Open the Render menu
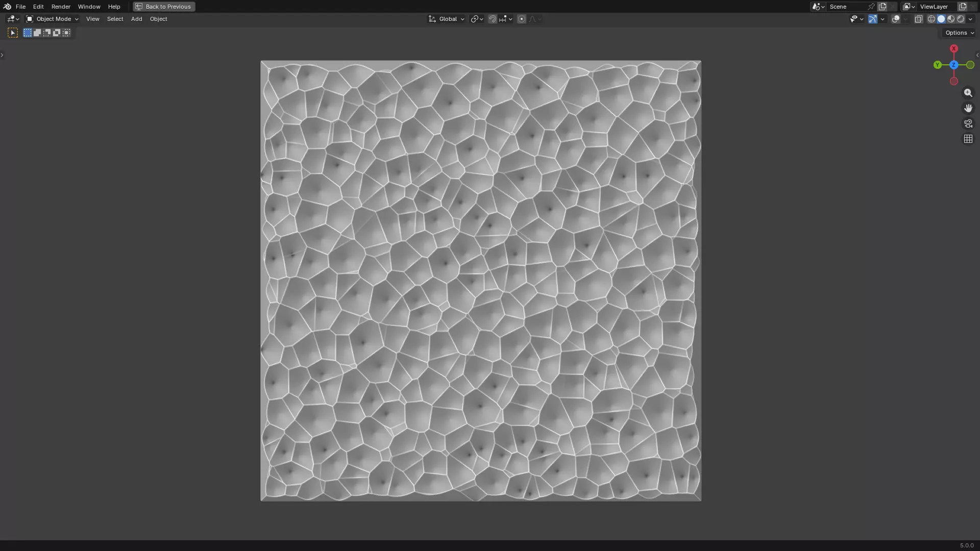The width and height of the screenshot is (980, 551). [x=61, y=7]
